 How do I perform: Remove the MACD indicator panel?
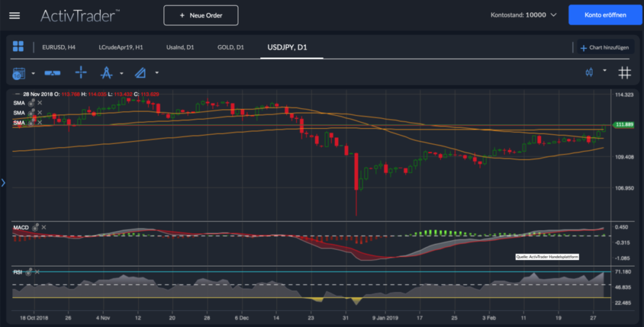point(44,227)
